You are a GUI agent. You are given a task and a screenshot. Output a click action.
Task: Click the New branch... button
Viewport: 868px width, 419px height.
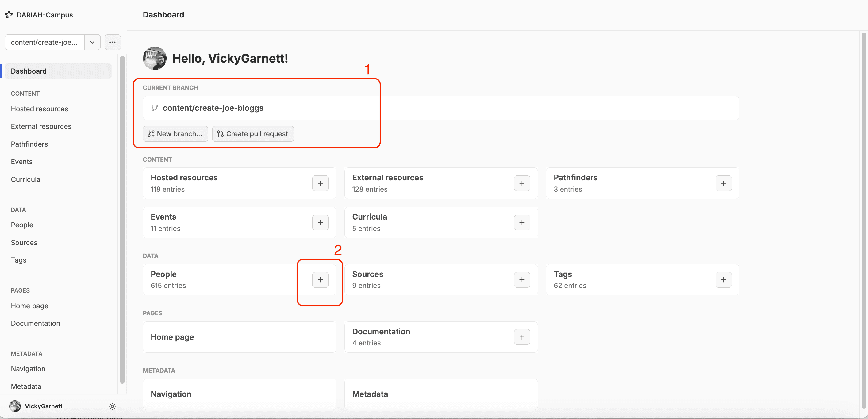tap(175, 134)
